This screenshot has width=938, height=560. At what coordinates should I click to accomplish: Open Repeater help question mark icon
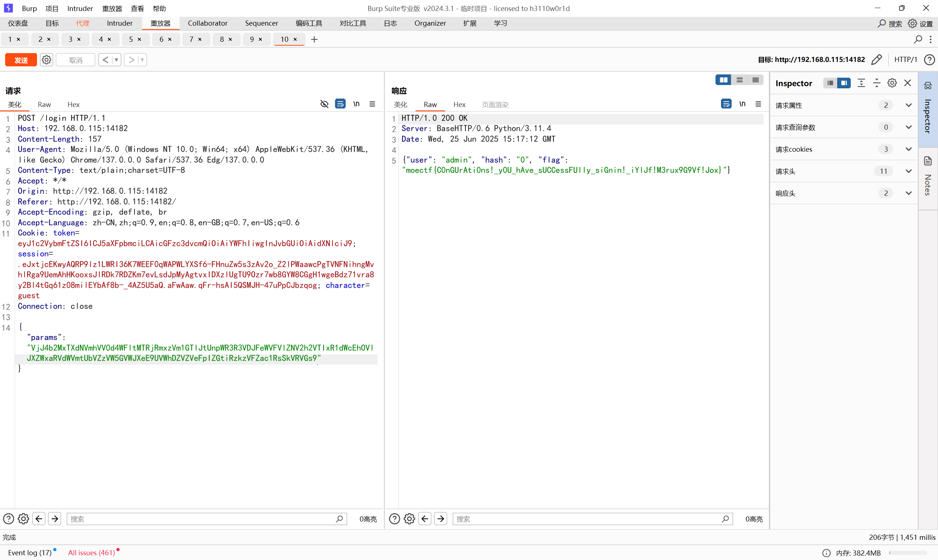click(x=929, y=60)
